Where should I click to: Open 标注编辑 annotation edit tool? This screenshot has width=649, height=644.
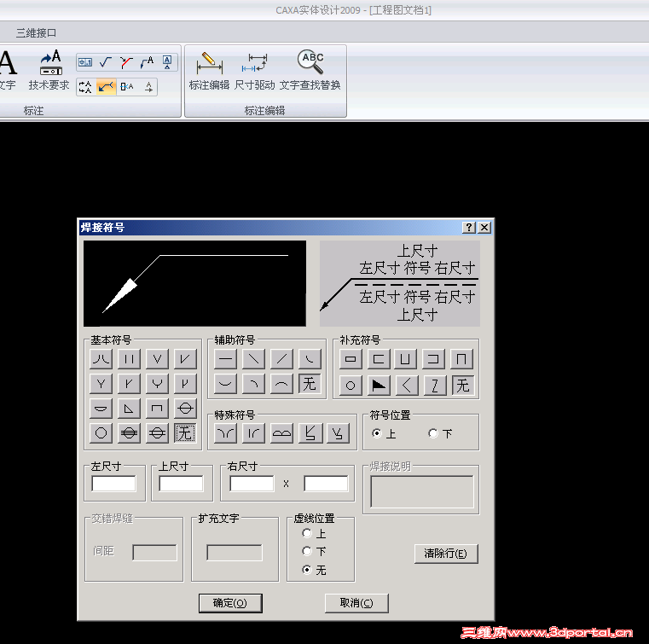coord(209,70)
